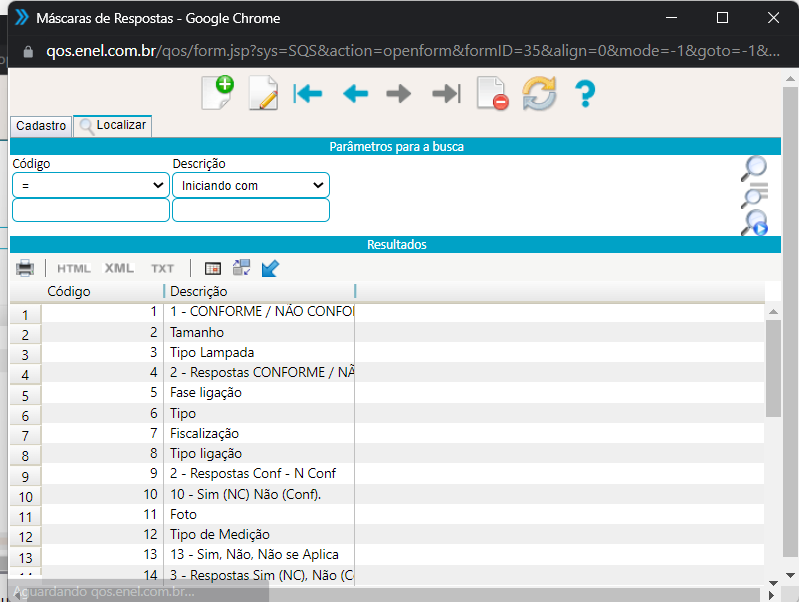This screenshot has width=799, height=602.
Task: Switch to the Cadastro tab
Action: (x=41, y=126)
